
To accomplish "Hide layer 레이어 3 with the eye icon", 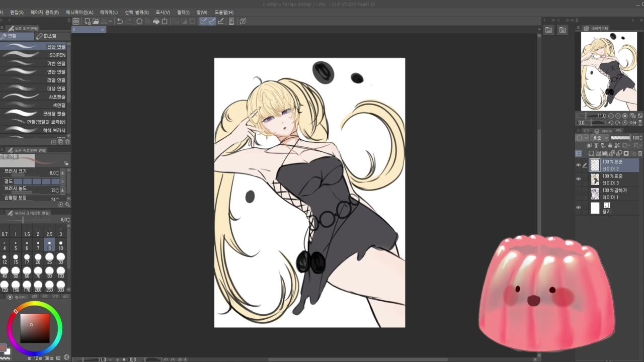I will (579, 179).
